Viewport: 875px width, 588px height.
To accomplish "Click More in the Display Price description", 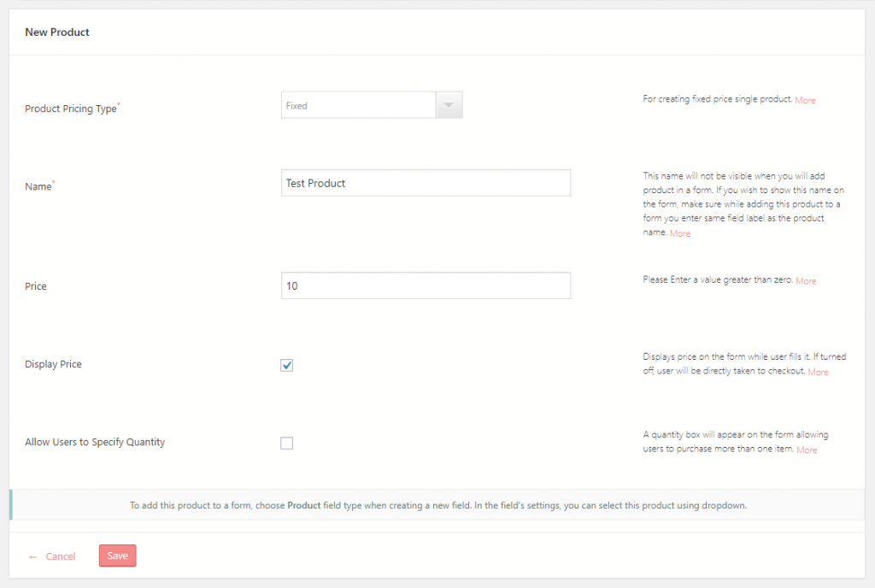I will pos(818,372).
